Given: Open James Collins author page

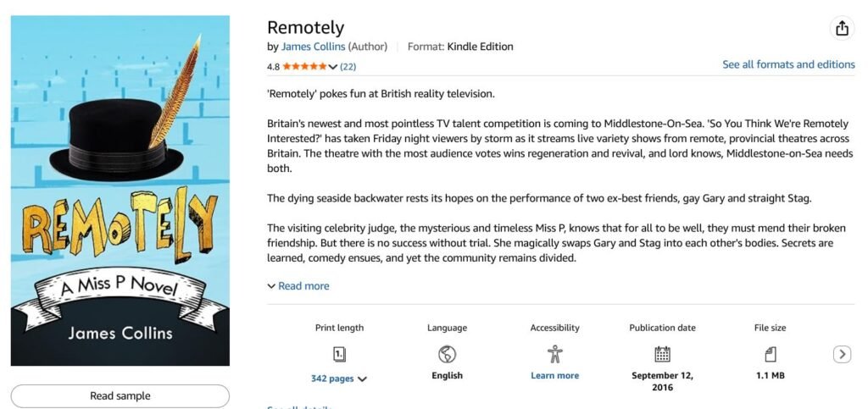Looking at the screenshot, I should pyautogui.click(x=313, y=47).
